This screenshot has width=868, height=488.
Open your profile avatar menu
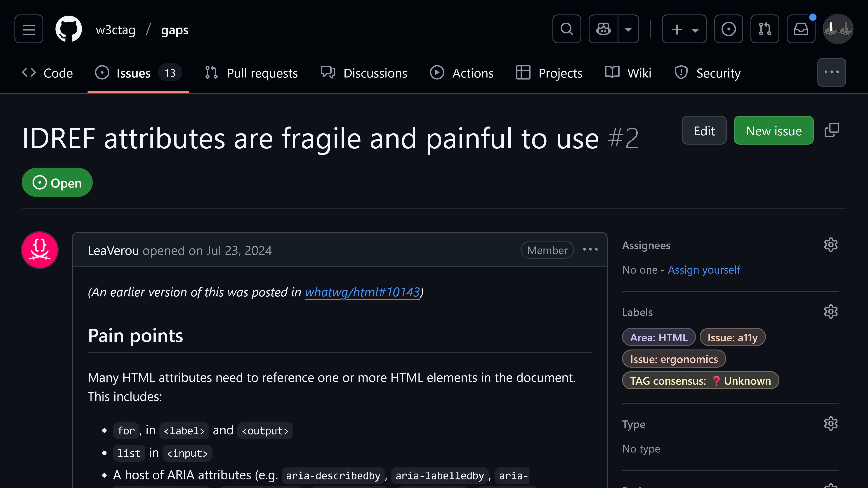[x=838, y=29]
